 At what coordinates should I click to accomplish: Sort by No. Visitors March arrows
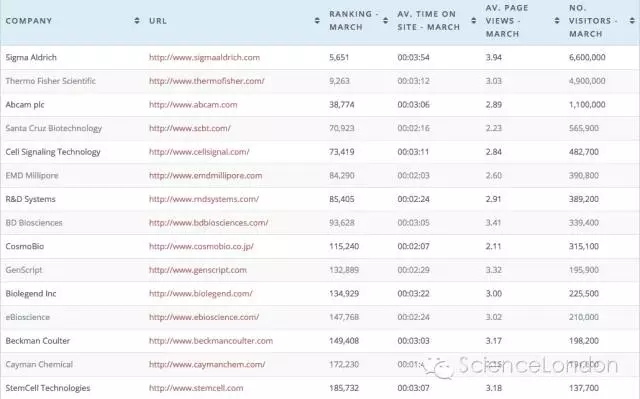coord(632,21)
